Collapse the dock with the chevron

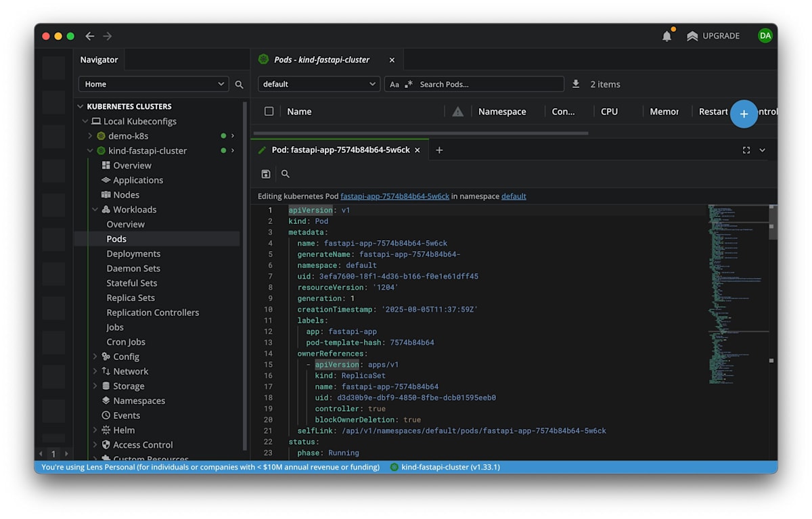(763, 150)
